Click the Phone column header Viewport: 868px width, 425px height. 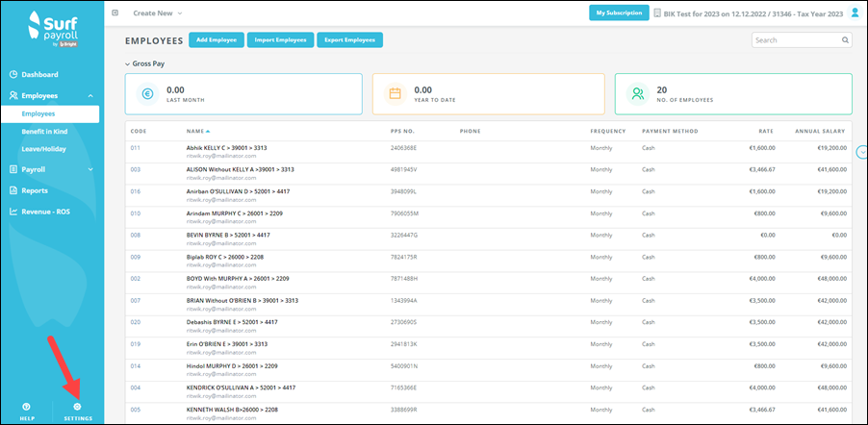coord(470,132)
